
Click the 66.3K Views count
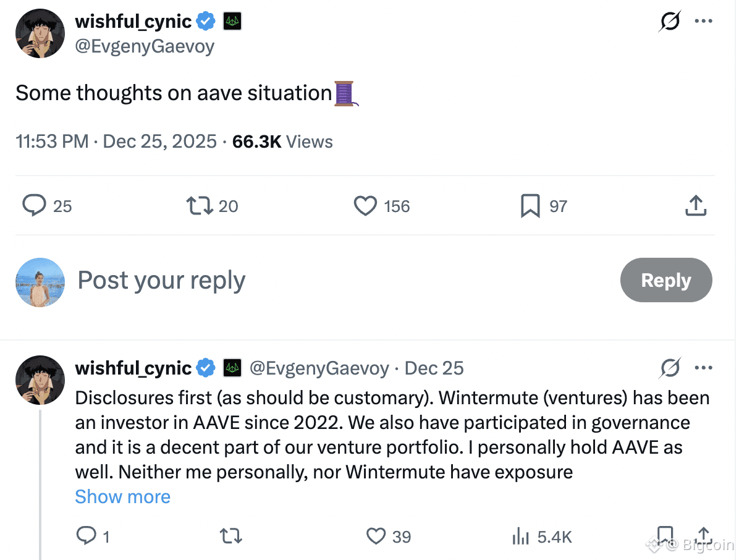(x=282, y=142)
